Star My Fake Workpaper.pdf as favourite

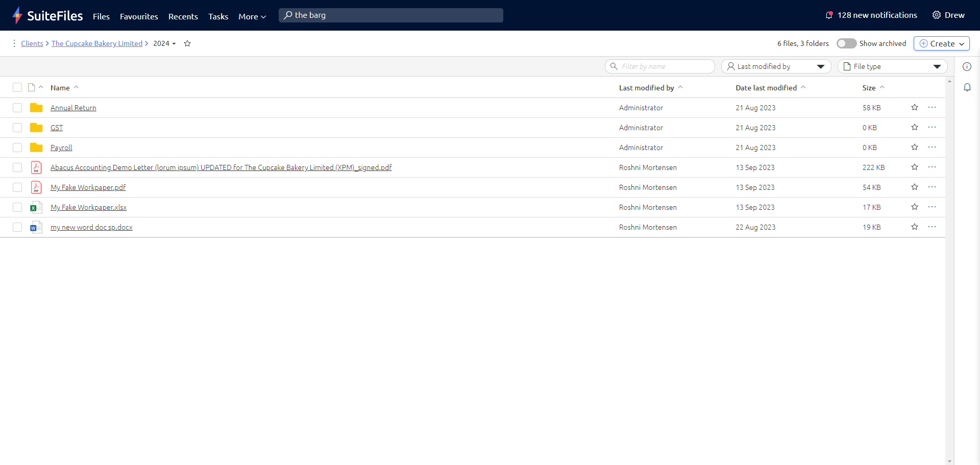[915, 187]
